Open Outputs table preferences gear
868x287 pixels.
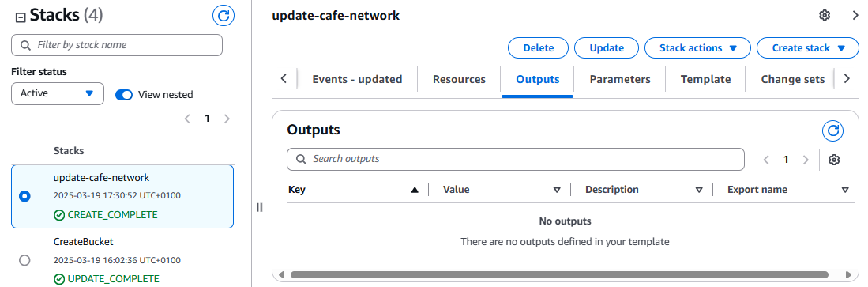834,160
